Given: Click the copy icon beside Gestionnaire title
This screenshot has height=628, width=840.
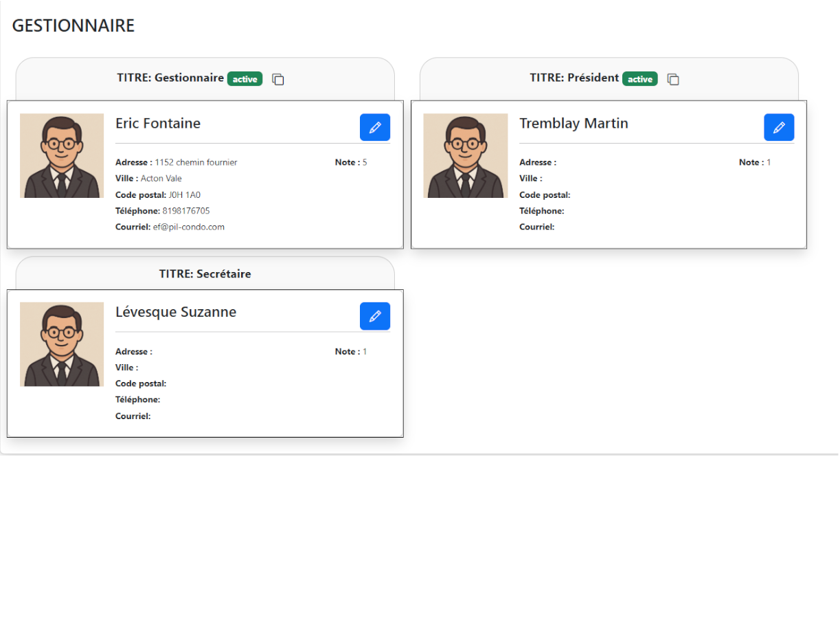Looking at the screenshot, I should click(x=278, y=80).
